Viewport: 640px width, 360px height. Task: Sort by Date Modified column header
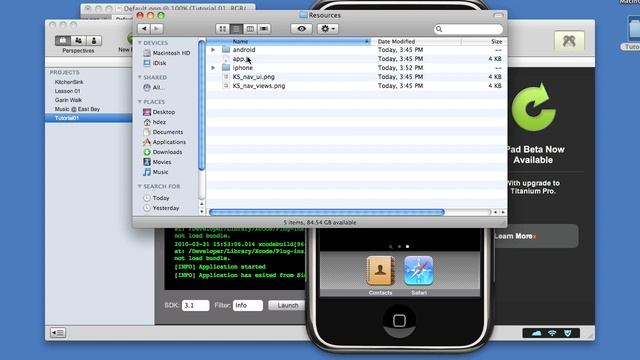point(416,41)
